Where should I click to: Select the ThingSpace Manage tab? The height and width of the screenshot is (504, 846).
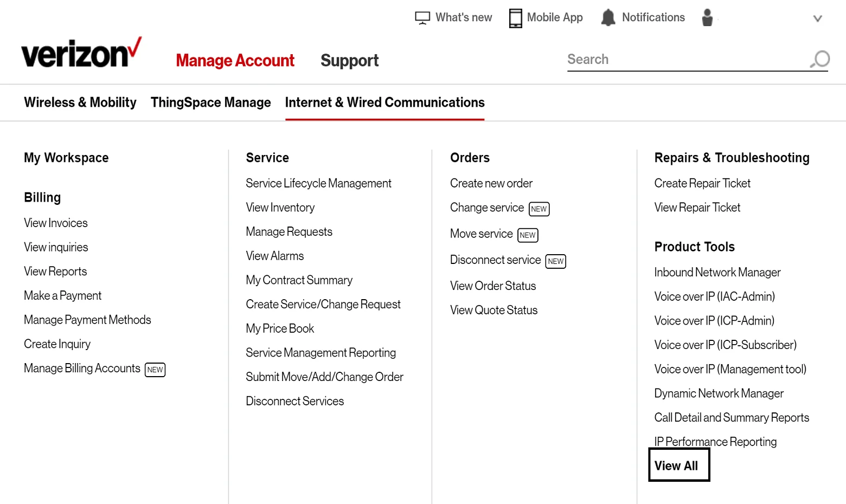click(x=210, y=102)
